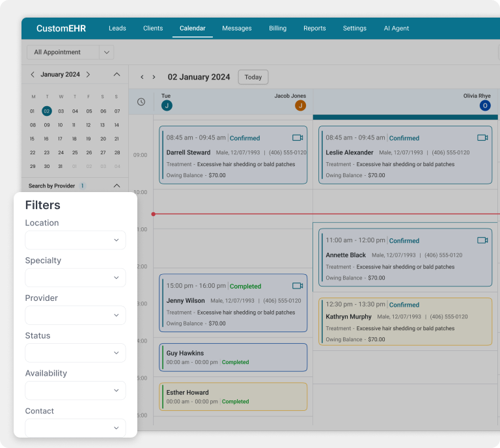Open the Contact filter dropdown
This screenshot has height=448, width=500.
(x=76, y=428)
